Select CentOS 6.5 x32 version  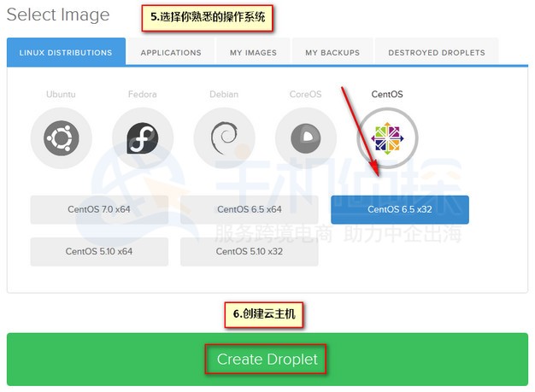tap(400, 209)
